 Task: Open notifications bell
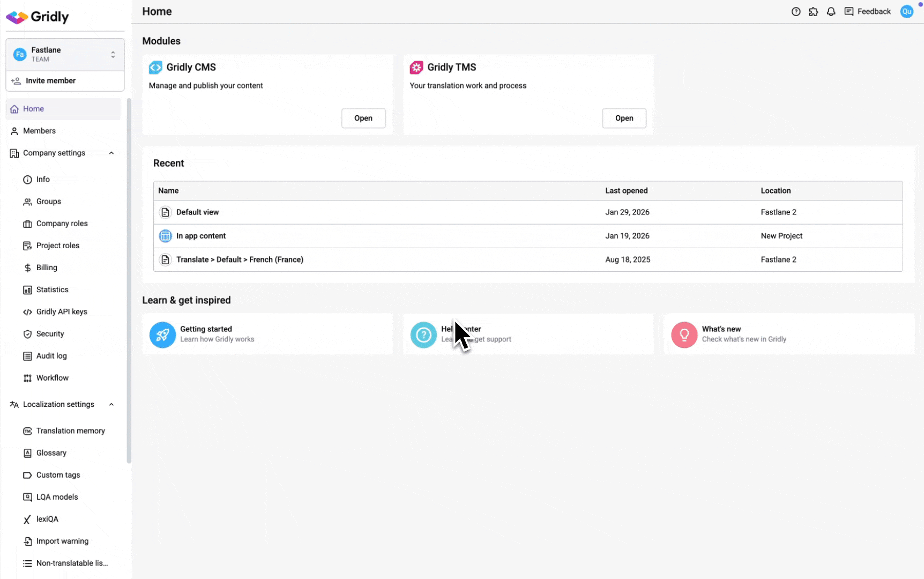pos(831,11)
